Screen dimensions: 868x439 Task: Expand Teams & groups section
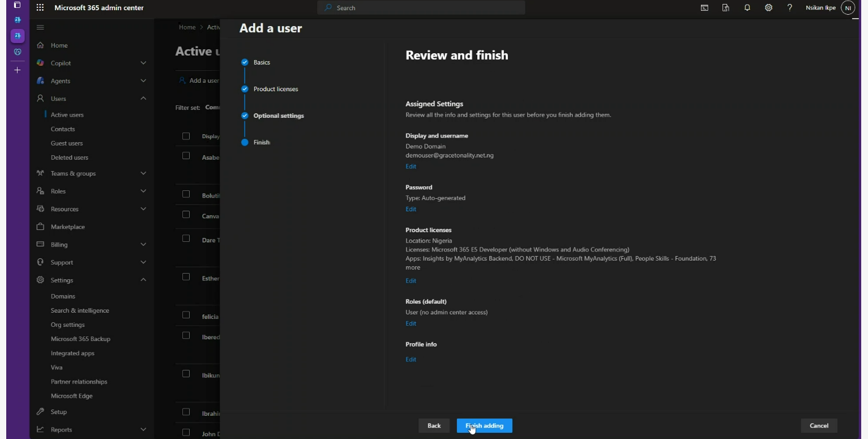tap(143, 173)
